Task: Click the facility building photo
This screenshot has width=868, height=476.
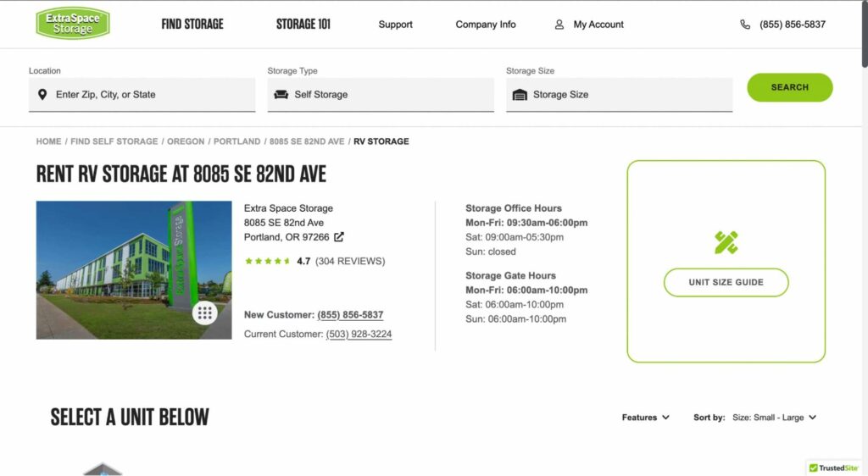Action: click(134, 270)
